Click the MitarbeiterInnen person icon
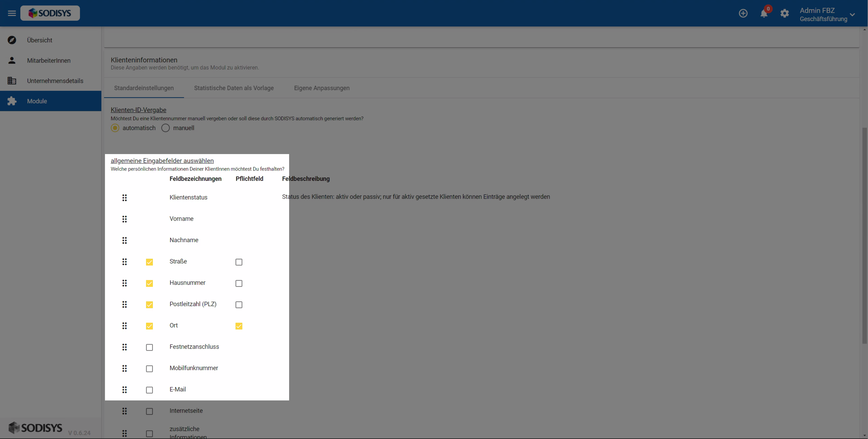868x439 pixels. [x=12, y=60]
